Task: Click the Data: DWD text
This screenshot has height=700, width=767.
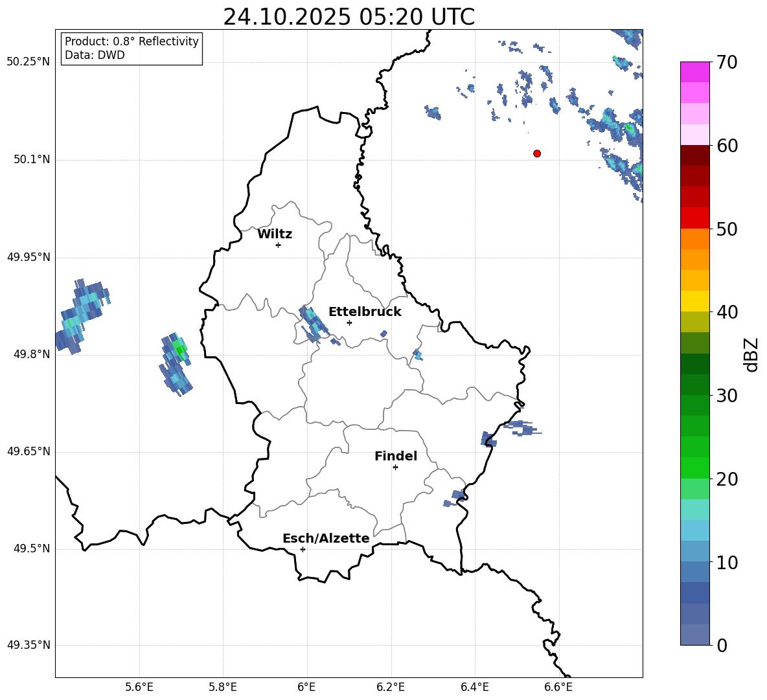Action: (95, 55)
